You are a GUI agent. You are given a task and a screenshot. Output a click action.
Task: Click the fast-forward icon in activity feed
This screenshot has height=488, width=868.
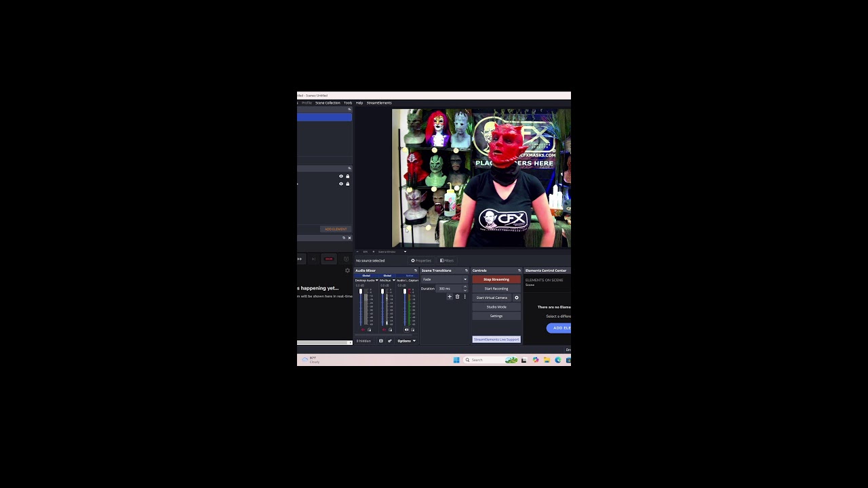300,259
